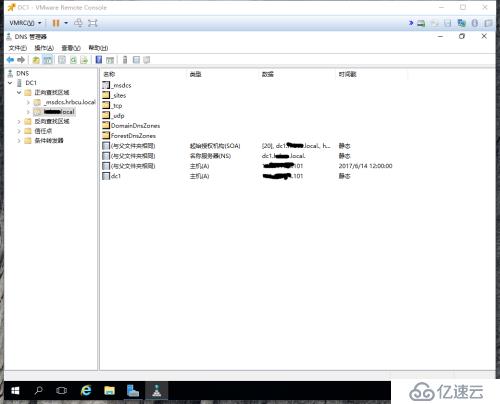This screenshot has height=404, width=500.
Task: Sort by the 名称 column header
Action: point(143,74)
